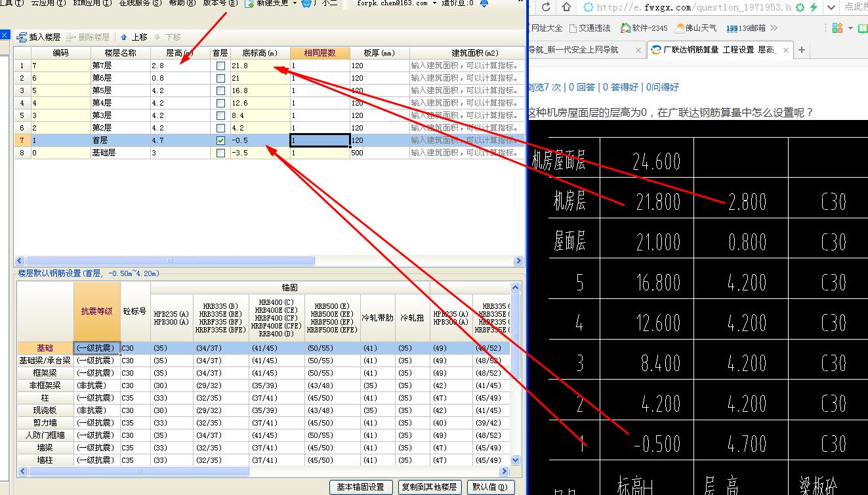Click the 复制到其他楼层 button
868x495 pixels.
pos(429,487)
